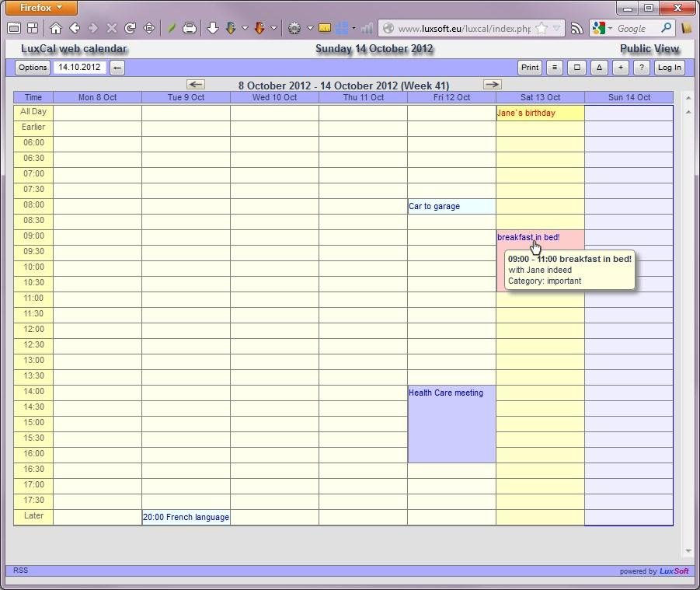
Task: Open the LuxCal Options menu
Action: pos(33,68)
